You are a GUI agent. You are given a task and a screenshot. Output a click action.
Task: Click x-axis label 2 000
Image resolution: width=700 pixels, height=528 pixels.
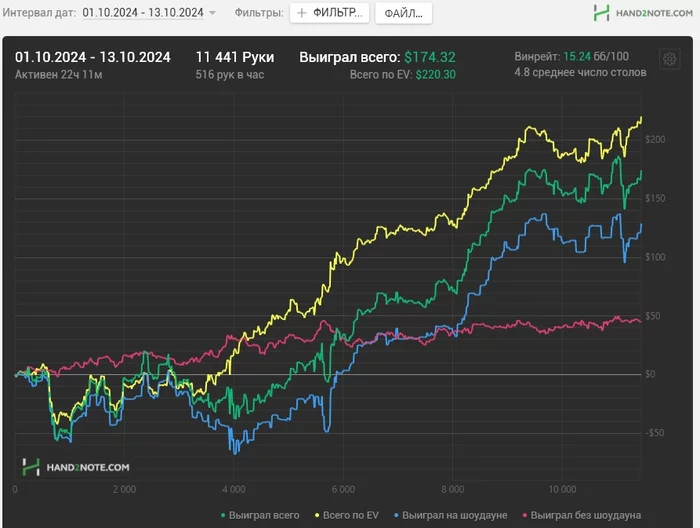pos(125,490)
